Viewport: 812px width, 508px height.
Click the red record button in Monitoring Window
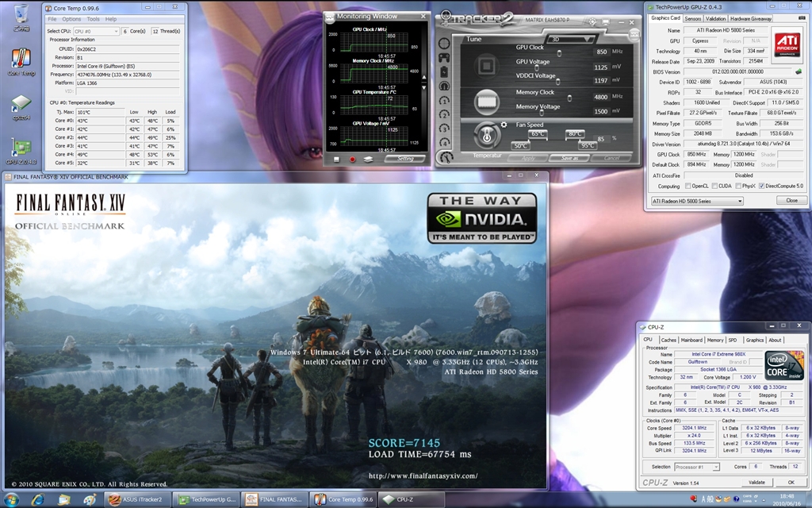[x=352, y=159]
